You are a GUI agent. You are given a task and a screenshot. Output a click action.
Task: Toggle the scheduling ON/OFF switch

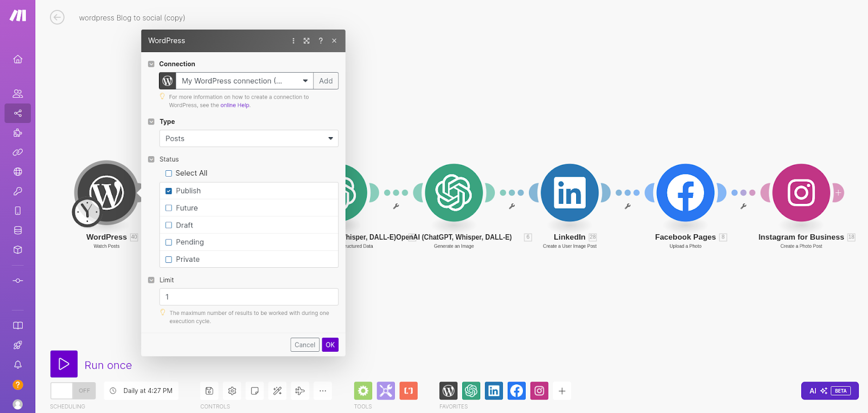pyautogui.click(x=73, y=391)
